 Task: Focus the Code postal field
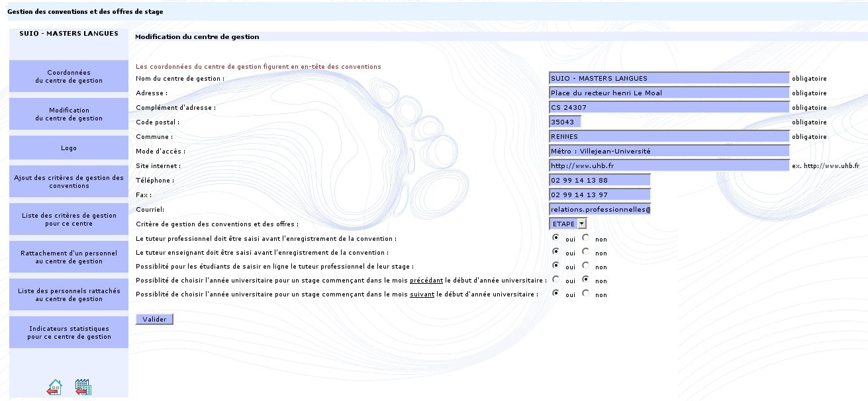tap(565, 122)
